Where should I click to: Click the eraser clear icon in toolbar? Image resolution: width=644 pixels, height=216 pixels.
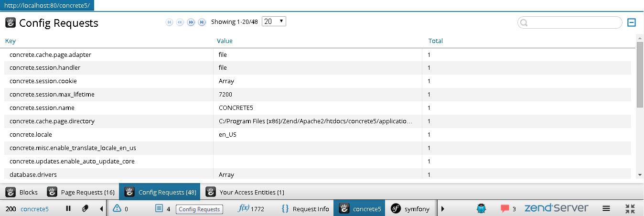(85, 209)
